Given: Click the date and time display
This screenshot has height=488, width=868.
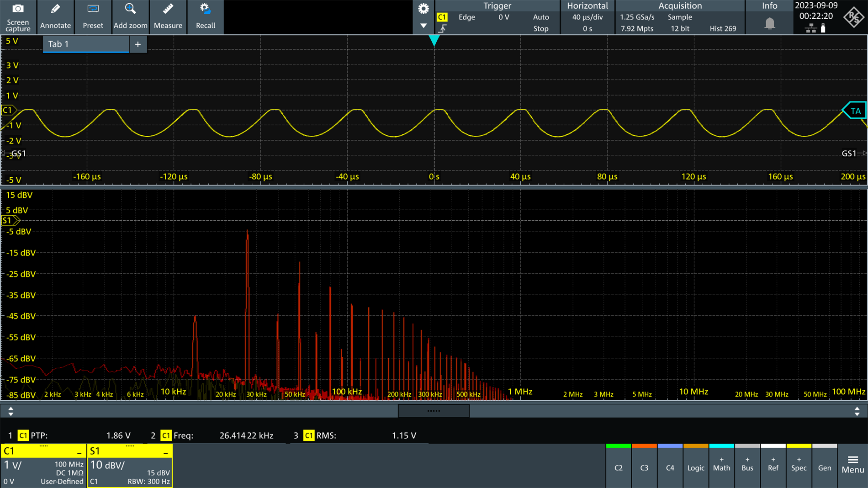Looking at the screenshot, I should click(816, 11).
